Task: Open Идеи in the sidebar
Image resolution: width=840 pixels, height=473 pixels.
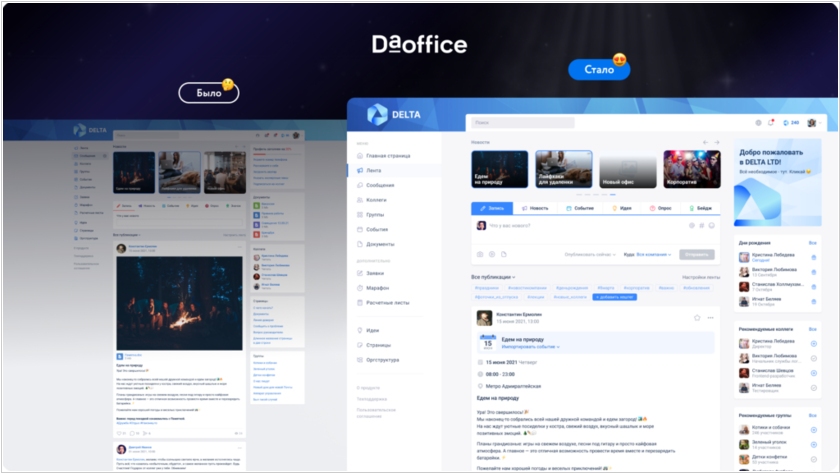Action: click(368, 331)
